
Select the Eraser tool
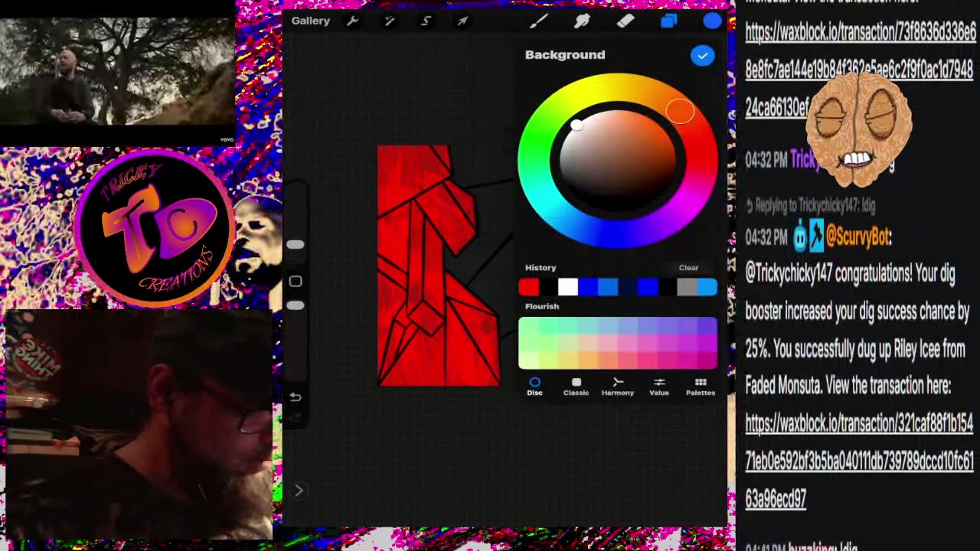click(x=626, y=21)
